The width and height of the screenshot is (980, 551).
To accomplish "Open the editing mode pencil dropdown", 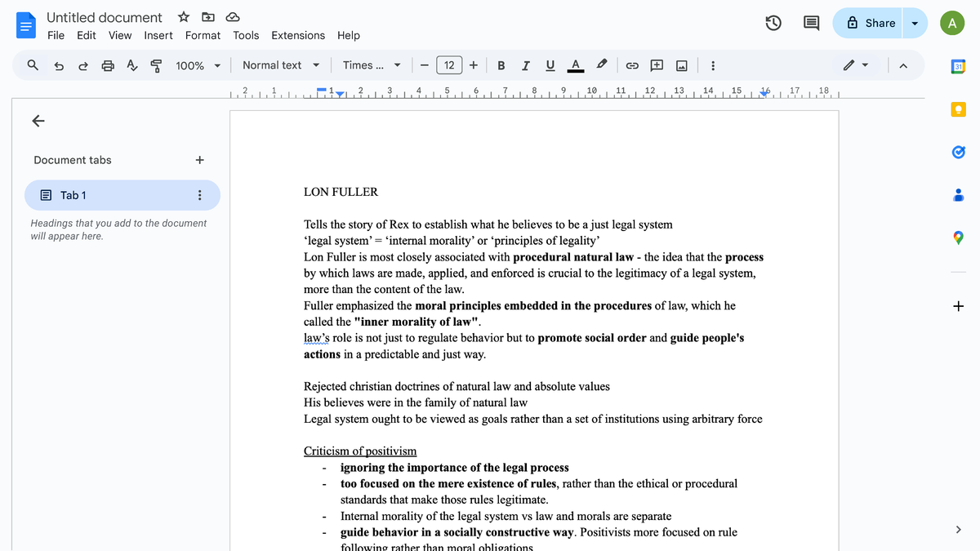I will pyautogui.click(x=856, y=65).
